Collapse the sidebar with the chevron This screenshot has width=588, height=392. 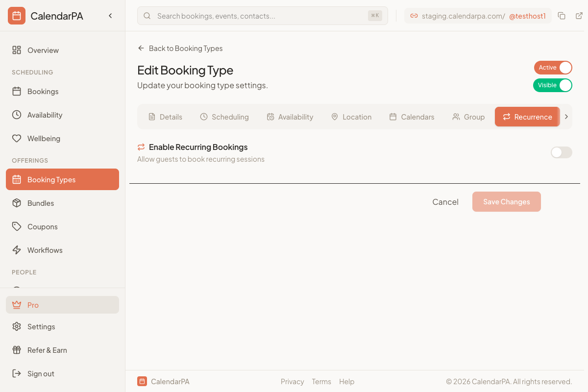pos(110,15)
